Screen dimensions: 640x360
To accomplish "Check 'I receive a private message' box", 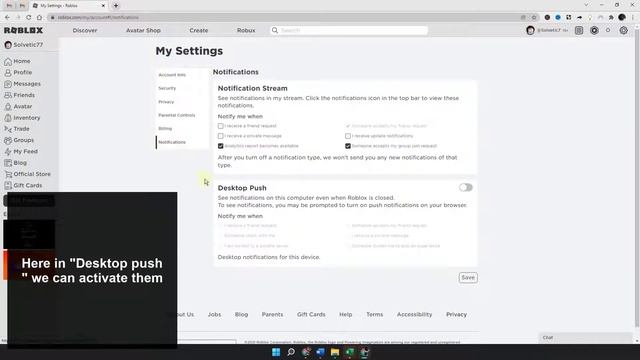I will (220, 136).
